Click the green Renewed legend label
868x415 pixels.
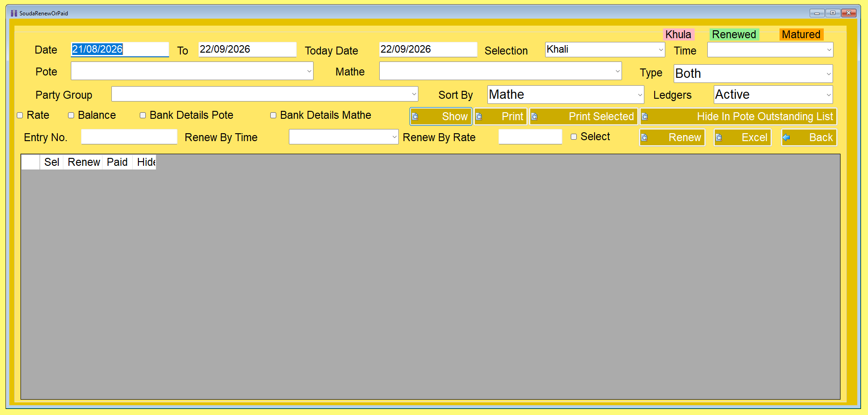[x=734, y=34]
